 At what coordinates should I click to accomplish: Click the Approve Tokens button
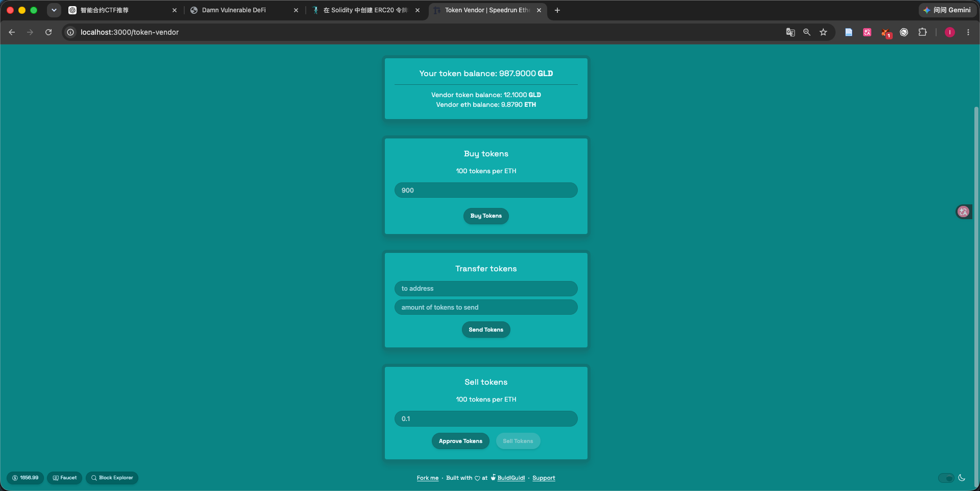click(460, 441)
